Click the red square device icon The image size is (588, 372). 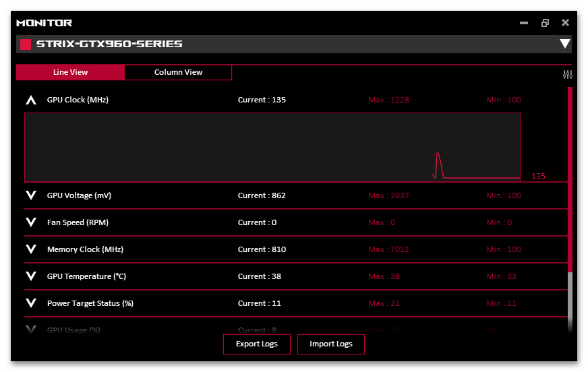click(26, 44)
